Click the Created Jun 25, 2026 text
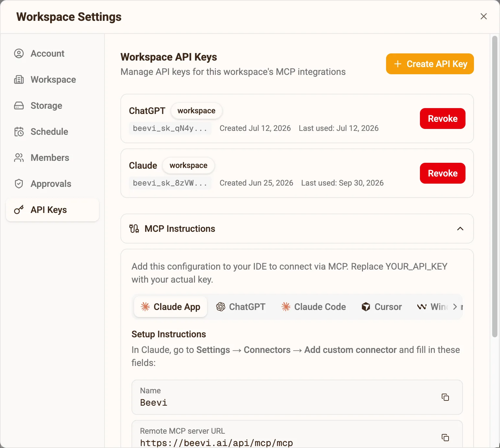This screenshot has height=448, width=500. [x=257, y=183]
